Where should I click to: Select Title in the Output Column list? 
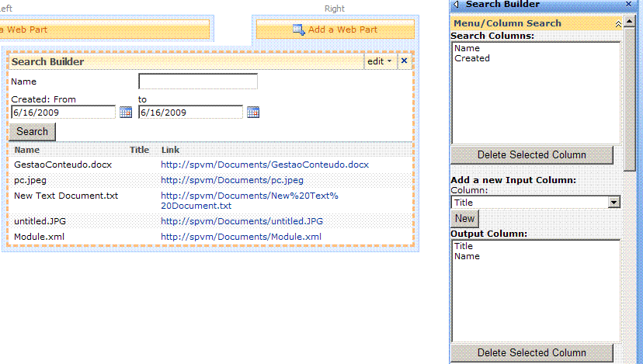tap(464, 246)
